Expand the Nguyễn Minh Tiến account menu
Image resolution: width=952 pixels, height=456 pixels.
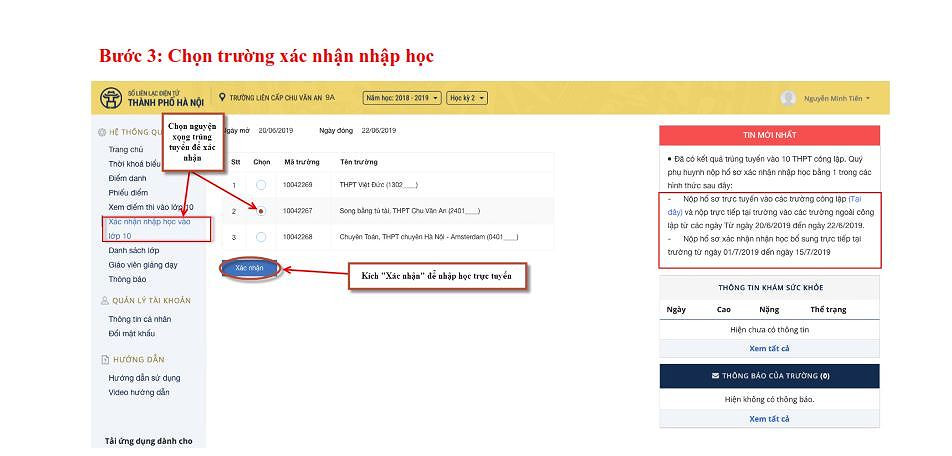click(837, 98)
